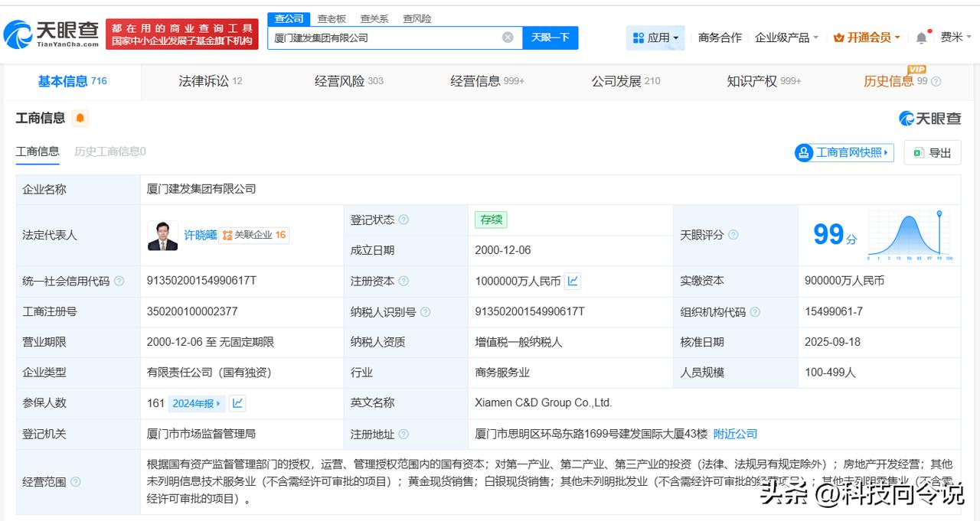Expand the 2024年报 annual report selector
The height and width of the screenshot is (521, 980).
[197, 403]
